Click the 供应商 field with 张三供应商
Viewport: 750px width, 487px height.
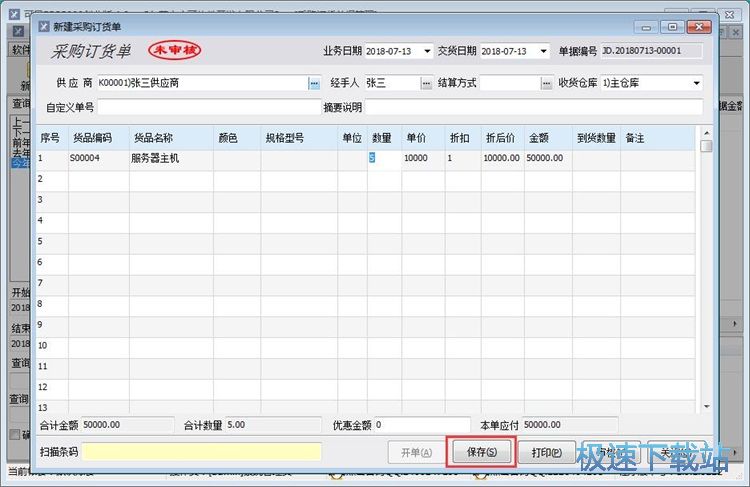pos(203,83)
